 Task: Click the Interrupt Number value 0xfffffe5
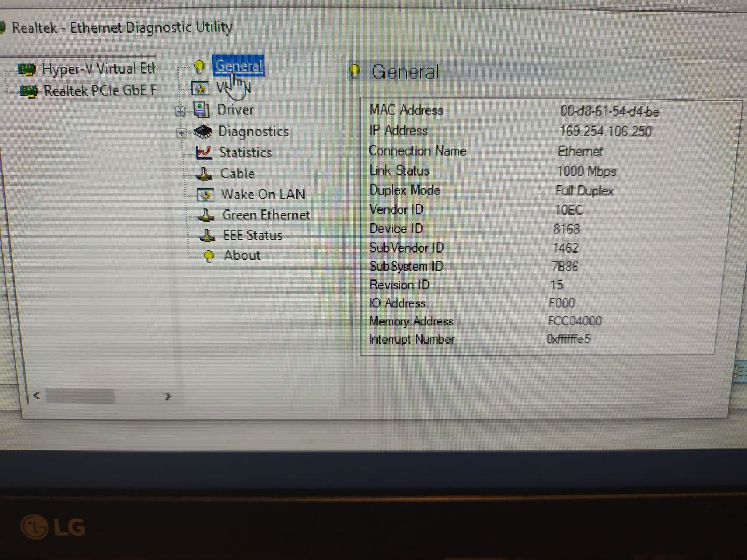point(568,339)
